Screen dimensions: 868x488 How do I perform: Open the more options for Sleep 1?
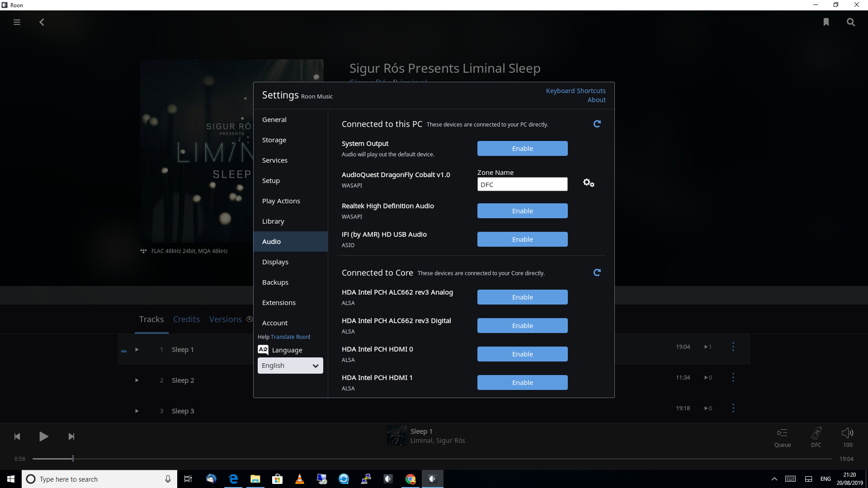tap(733, 347)
